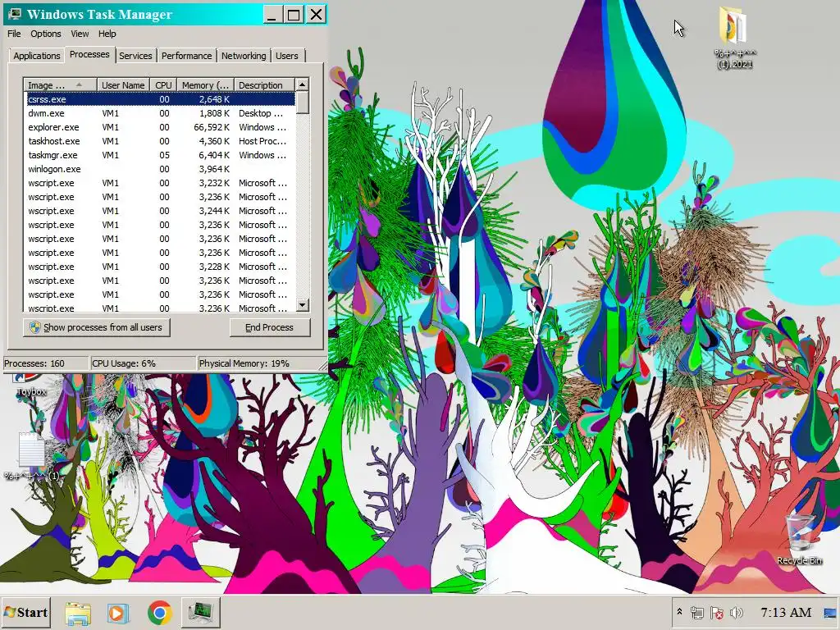Select wscript.exe row with 3,232 K memory
This screenshot has width=840, height=630.
coord(160,183)
